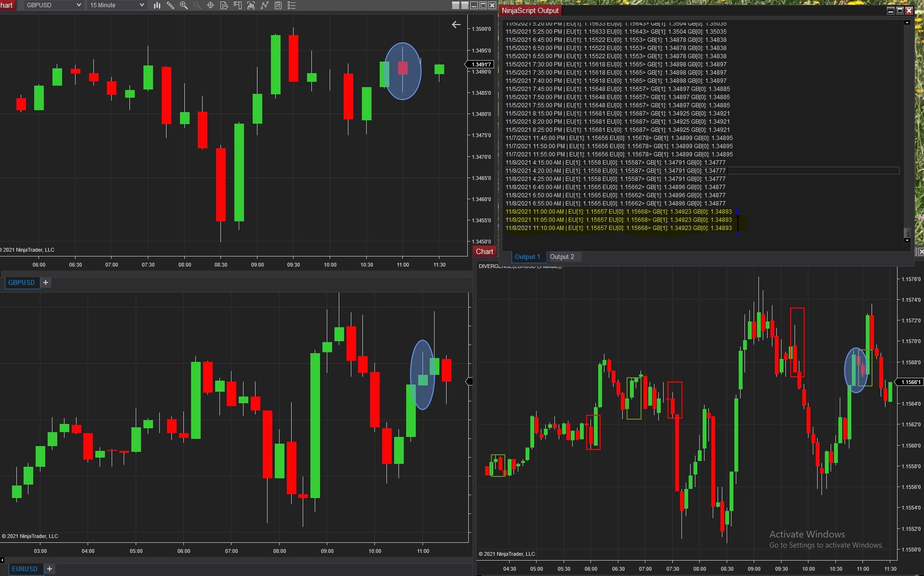Expand the GBPUSD instrument dropdown
The image size is (924, 576).
pos(79,5)
